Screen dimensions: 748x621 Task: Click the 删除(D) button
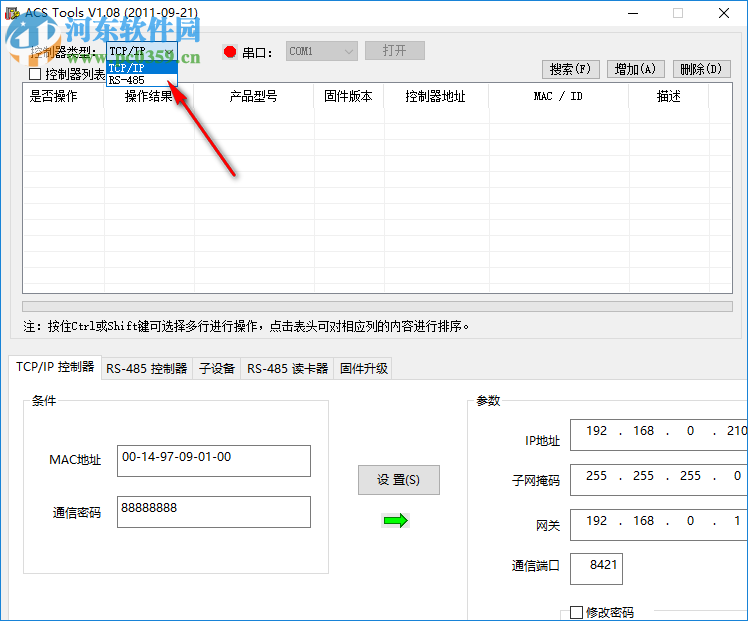click(x=701, y=69)
